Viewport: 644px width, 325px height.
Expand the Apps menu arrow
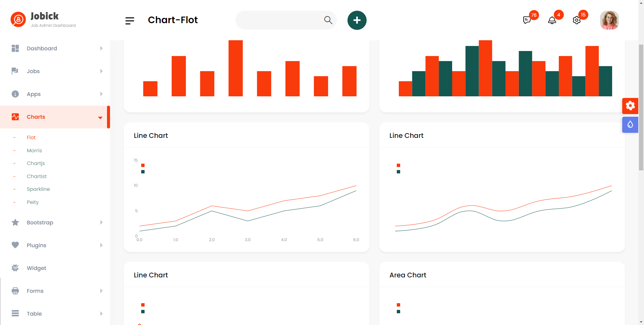pos(101,94)
